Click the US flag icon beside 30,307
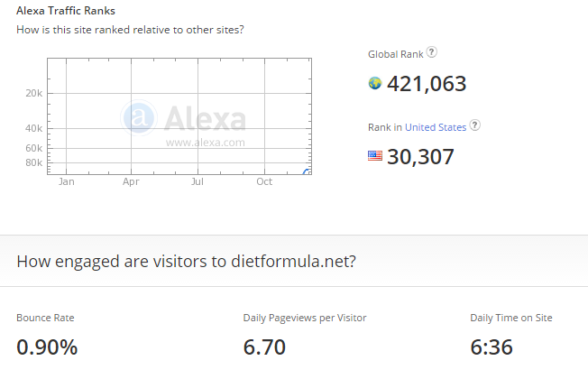 [x=375, y=156]
